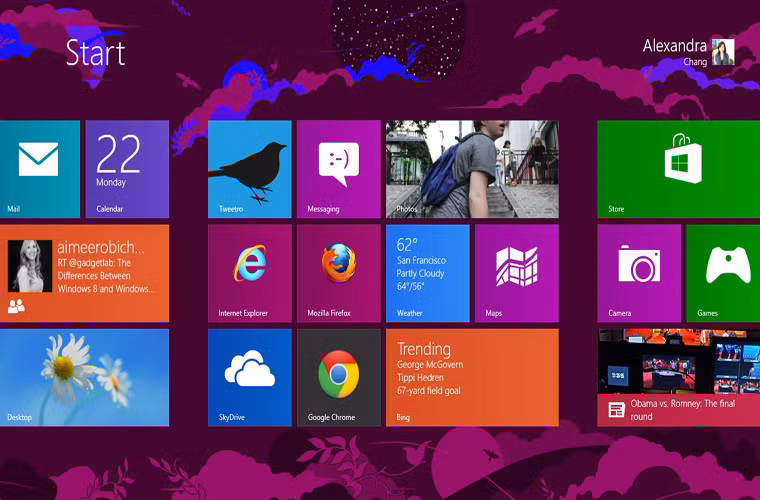Click the George McGovern trending topic
Image resolution: width=760 pixels, height=500 pixels.
pos(430,365)
